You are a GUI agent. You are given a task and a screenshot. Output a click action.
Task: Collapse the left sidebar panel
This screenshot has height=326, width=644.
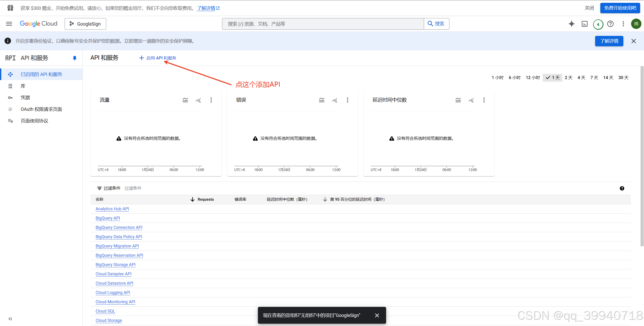10,319
